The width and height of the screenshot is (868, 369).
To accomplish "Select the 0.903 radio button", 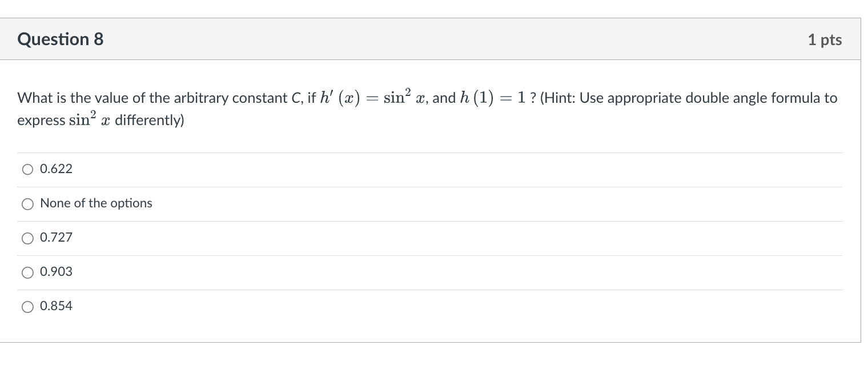I will click(27, 272).
